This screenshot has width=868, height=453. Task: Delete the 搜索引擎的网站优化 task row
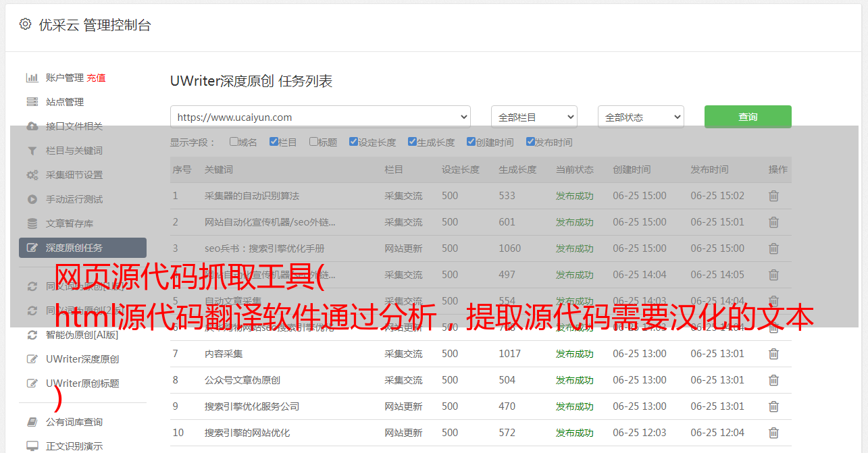pyautogui.click(x=773, y=433)
